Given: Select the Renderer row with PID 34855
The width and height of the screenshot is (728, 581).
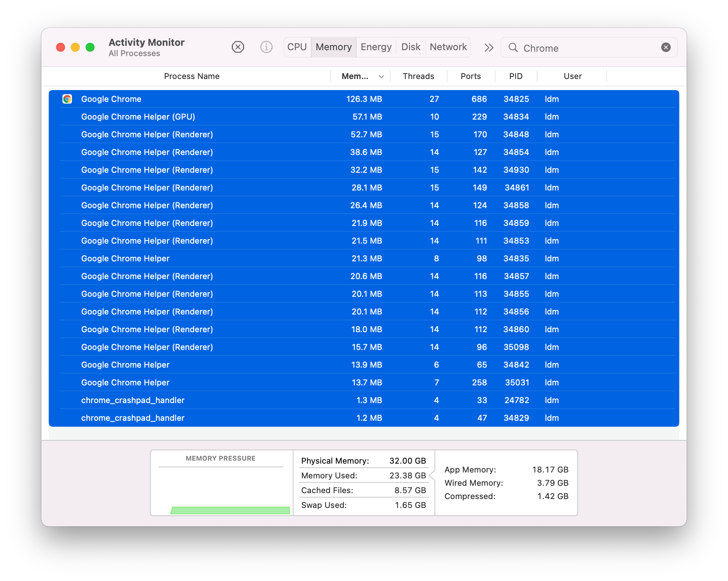Looking at the screenshot, I should coord(364,294).
